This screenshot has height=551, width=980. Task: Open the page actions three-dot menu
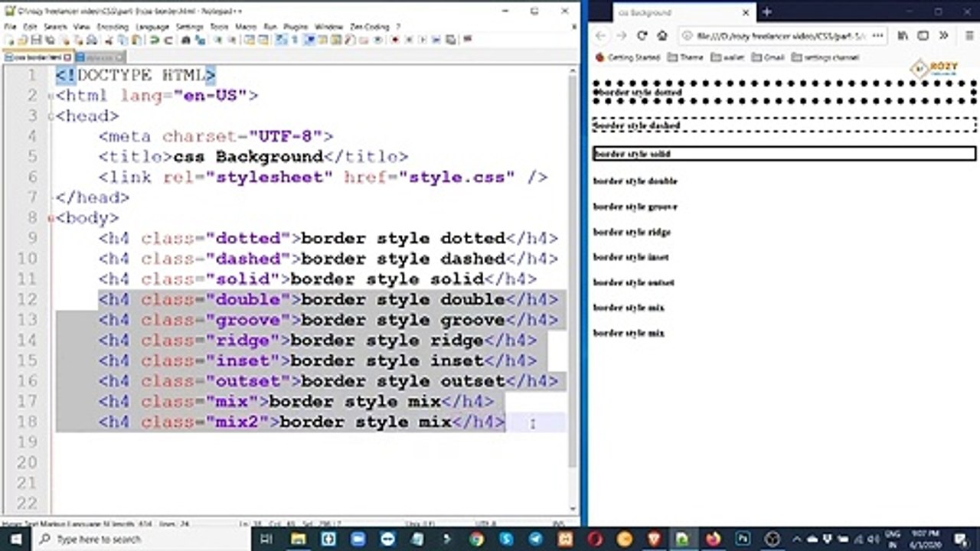[x=877, y=36]
